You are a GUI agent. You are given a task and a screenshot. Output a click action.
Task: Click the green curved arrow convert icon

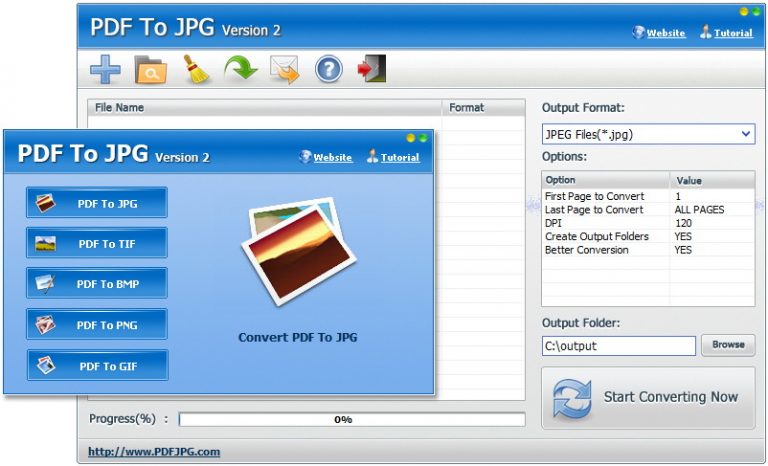pos(240,69)
